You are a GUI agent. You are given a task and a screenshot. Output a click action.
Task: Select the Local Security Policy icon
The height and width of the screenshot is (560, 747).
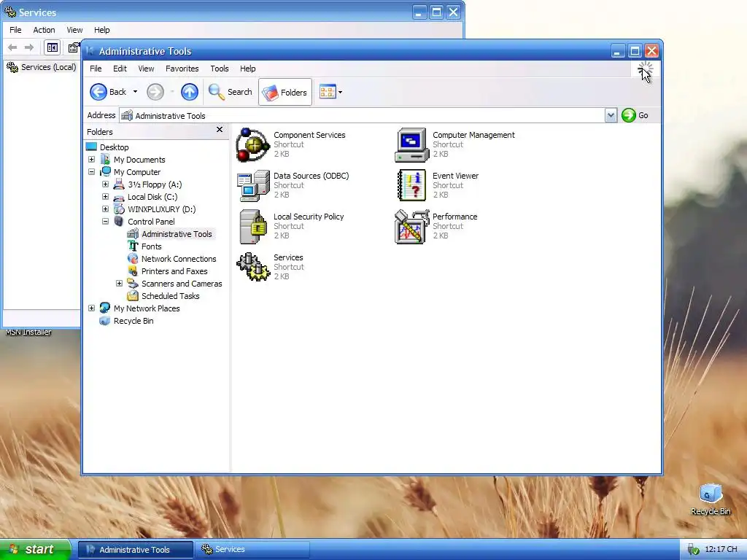tap(253, 227)
